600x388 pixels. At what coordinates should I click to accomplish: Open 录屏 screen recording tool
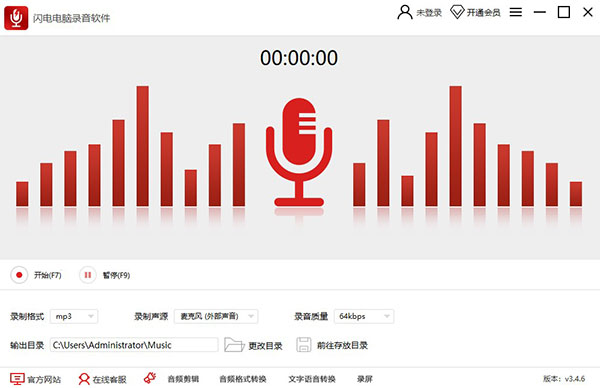365,379
